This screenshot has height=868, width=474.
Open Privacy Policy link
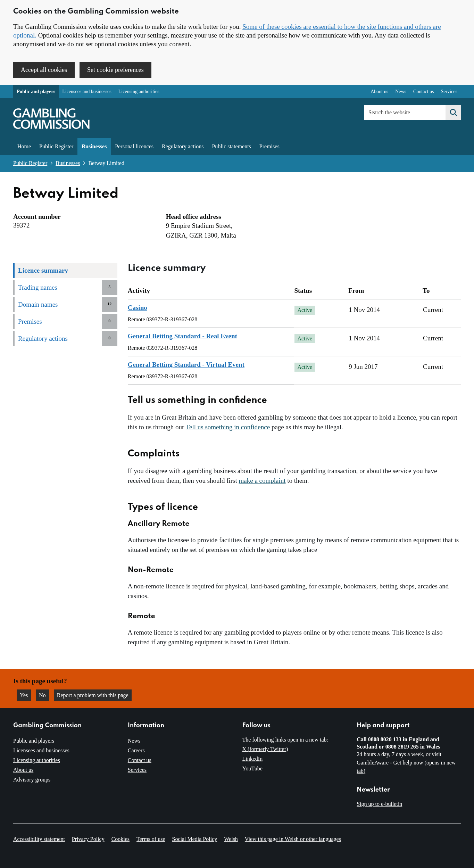[x=88, y=839]
